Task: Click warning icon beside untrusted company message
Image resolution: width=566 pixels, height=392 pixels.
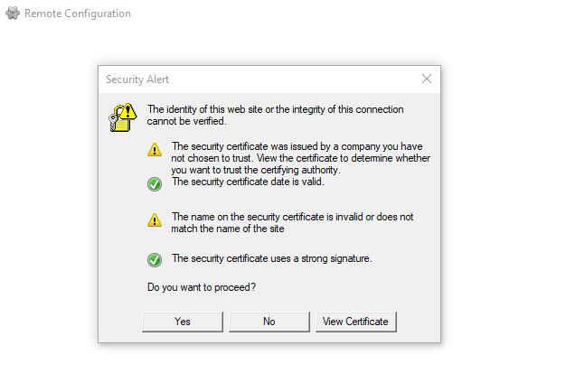Action: click(155, 152)
